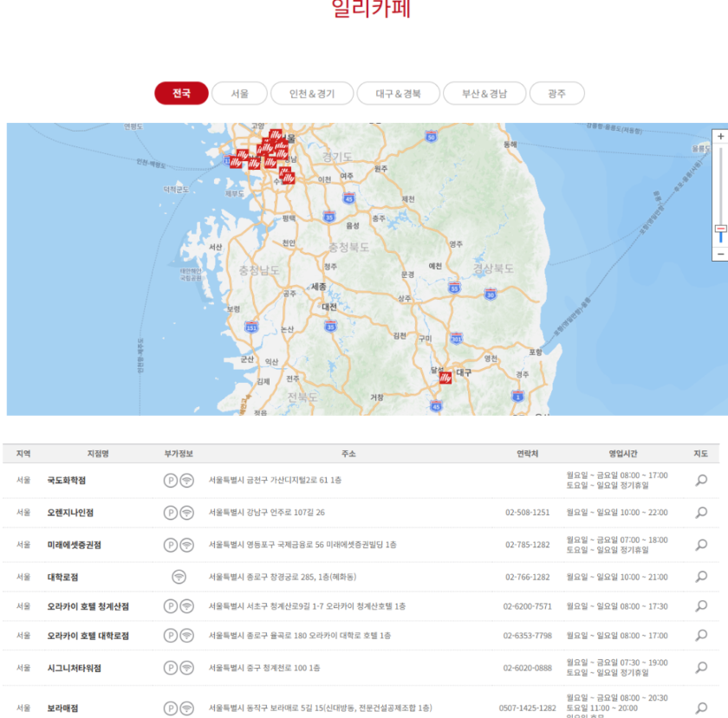Click the illy marker near 대구
The image size is (728, 718).
[x=445, y=378]
